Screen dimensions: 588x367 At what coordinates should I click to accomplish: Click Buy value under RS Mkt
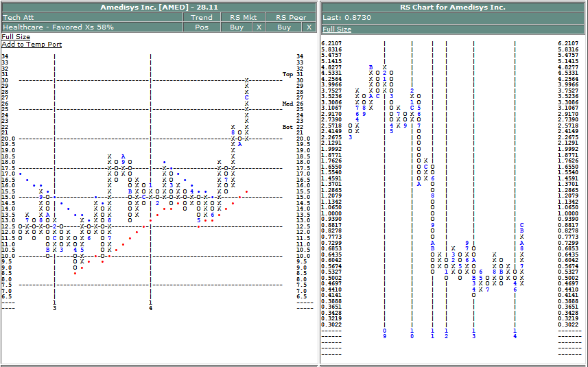pos(236,27)
